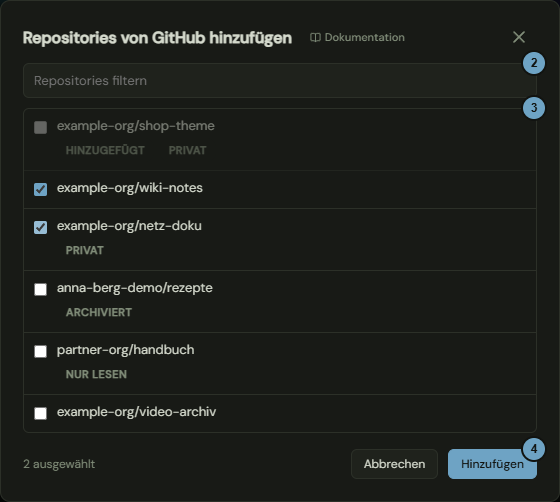The image size is (560, 502).
Task: Click the Repositories filtern input field
Action: coord(280,81)
